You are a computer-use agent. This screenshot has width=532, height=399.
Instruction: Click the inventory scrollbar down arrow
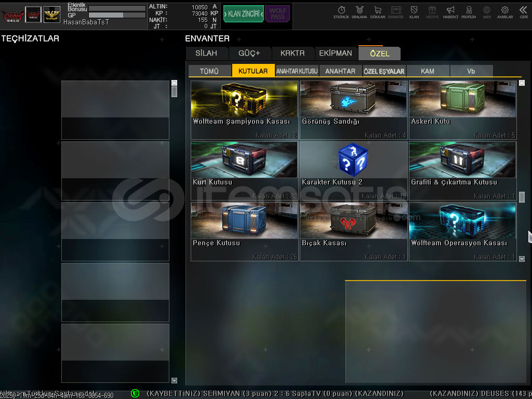coord(522,259)
